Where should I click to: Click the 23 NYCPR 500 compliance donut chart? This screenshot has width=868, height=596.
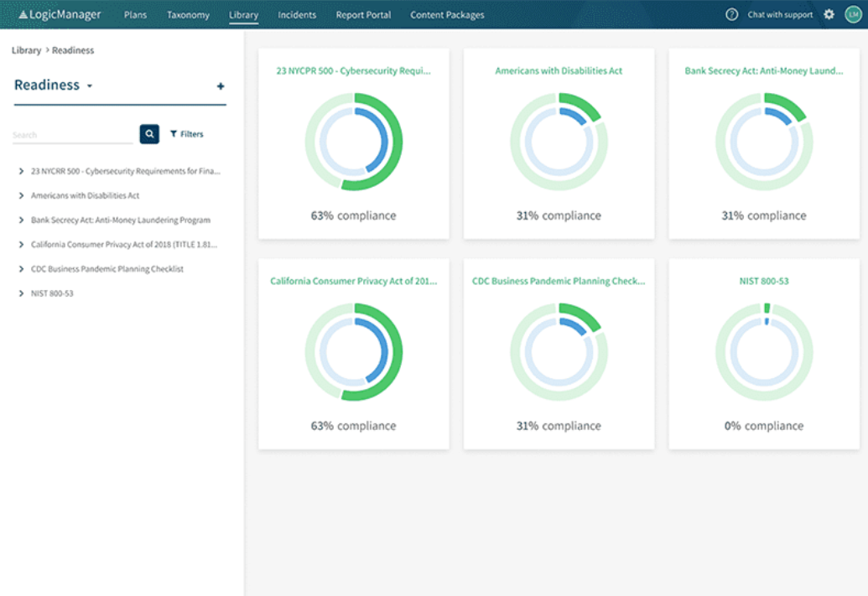[354, 142]
